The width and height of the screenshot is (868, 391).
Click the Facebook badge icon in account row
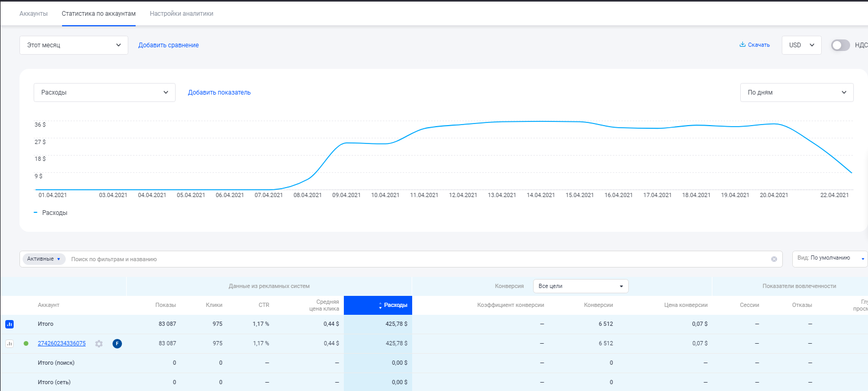click(117, 344)
